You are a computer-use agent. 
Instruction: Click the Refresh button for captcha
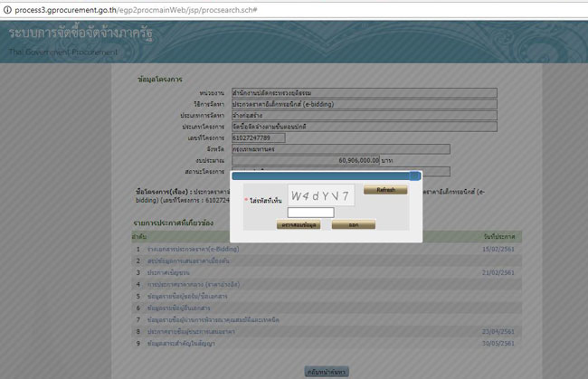click(385, 190)
